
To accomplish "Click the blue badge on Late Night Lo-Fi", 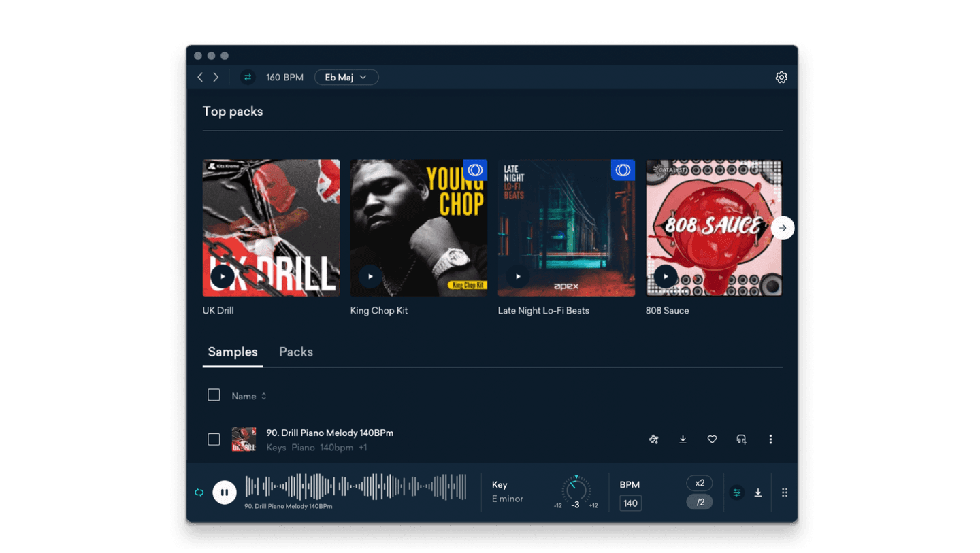I will (x=623, y=170).
